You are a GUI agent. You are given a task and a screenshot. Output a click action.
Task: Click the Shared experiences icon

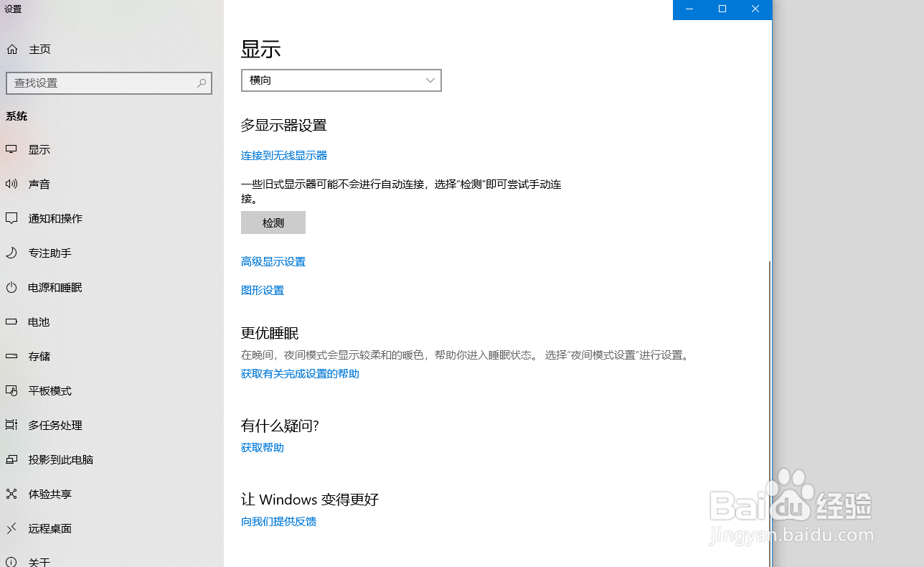pos(11,494)
